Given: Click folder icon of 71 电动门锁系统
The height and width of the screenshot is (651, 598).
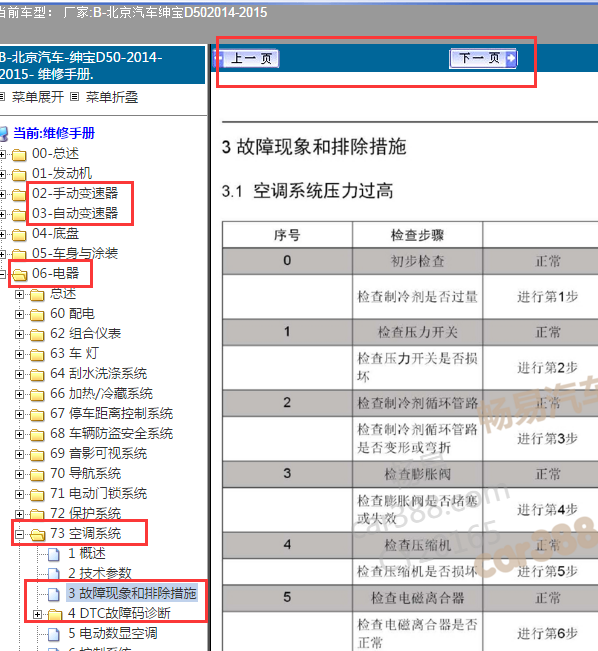Looking at the screenshot, I should click(x=37, y=494).
